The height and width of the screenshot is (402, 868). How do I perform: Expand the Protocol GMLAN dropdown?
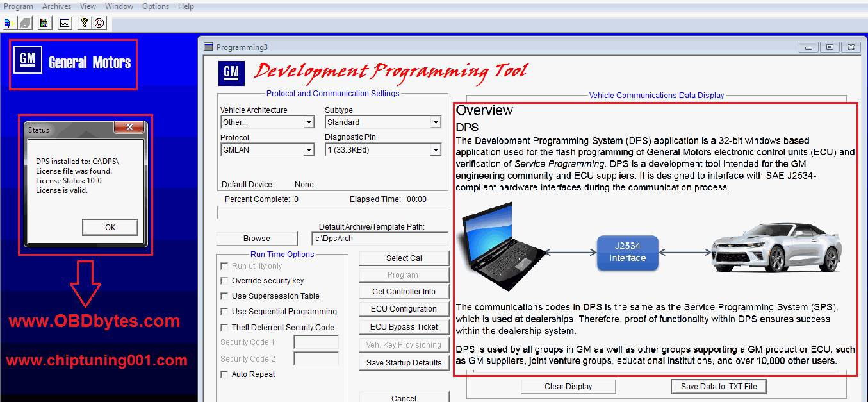309,150
